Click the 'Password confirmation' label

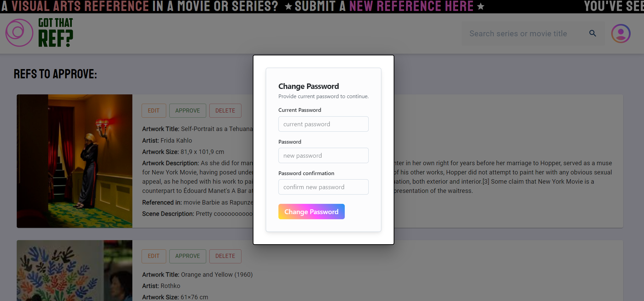[306, 173]
